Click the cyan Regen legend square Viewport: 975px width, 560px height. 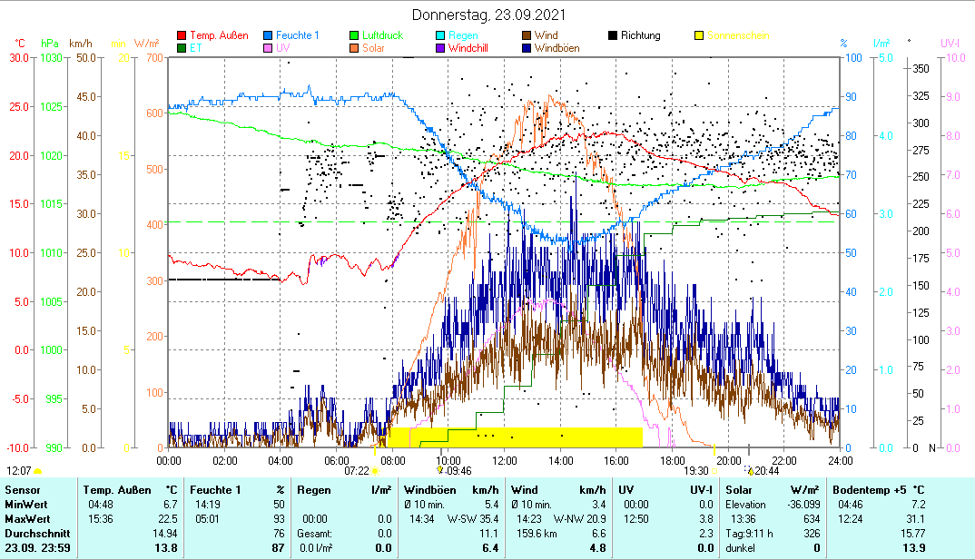439,36
